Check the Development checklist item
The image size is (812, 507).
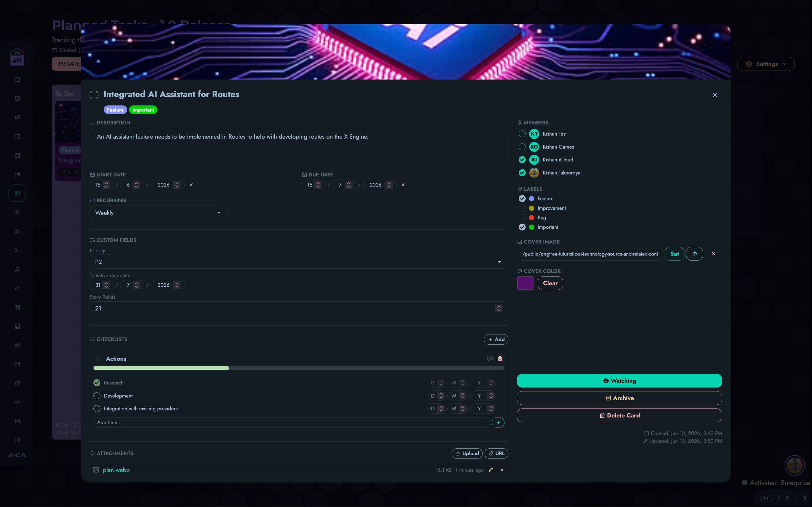97,396
